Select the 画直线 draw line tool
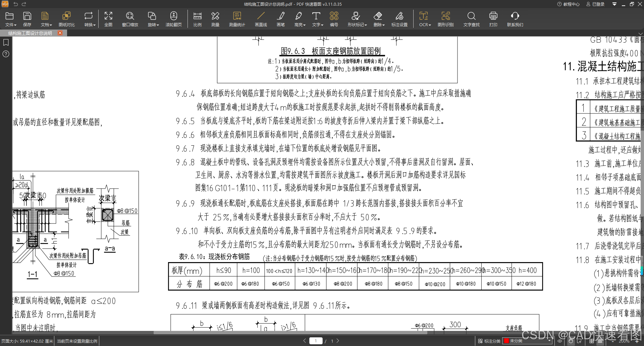The height and width of the screenshot is (346, 644). pyautogui.click(x=261, y=19)
